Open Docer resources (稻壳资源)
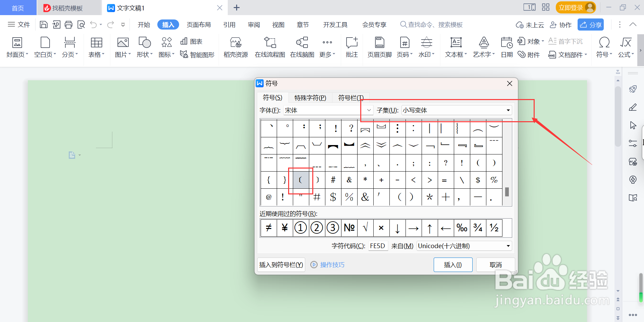This screenshot has width=644, height=322. point(236,47)
